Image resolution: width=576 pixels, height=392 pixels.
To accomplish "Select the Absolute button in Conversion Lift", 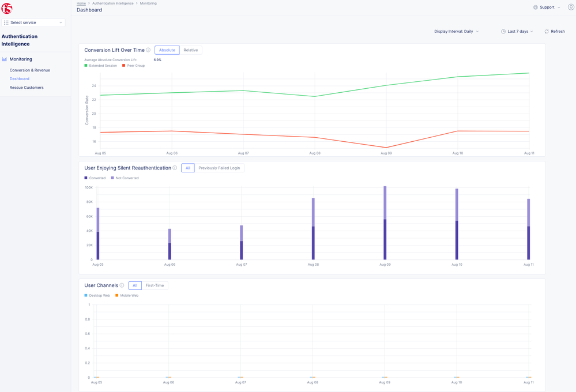I will pyautogui.click(x=167, y=50).
